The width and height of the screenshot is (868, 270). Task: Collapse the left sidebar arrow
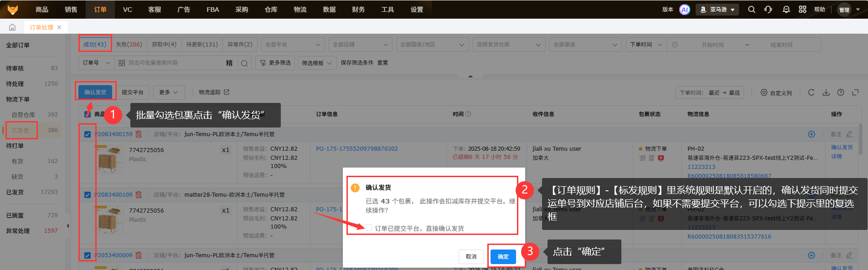(x=68, y=226)
